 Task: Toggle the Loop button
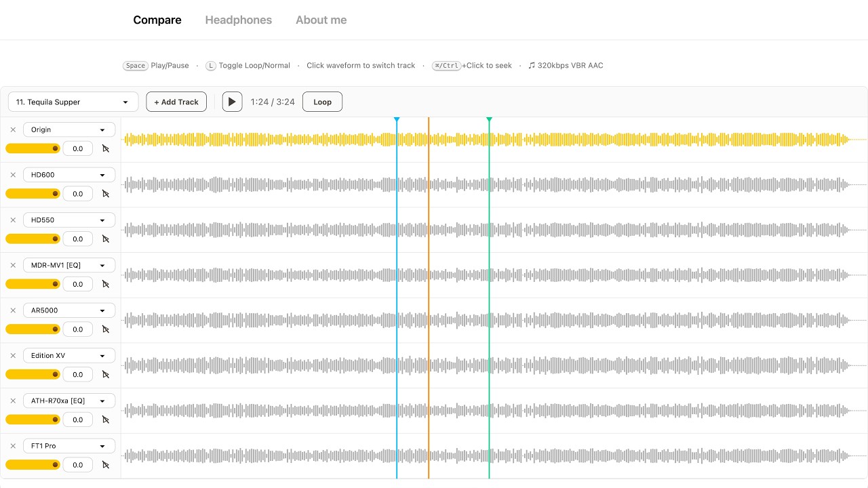[x=322, y=102]
